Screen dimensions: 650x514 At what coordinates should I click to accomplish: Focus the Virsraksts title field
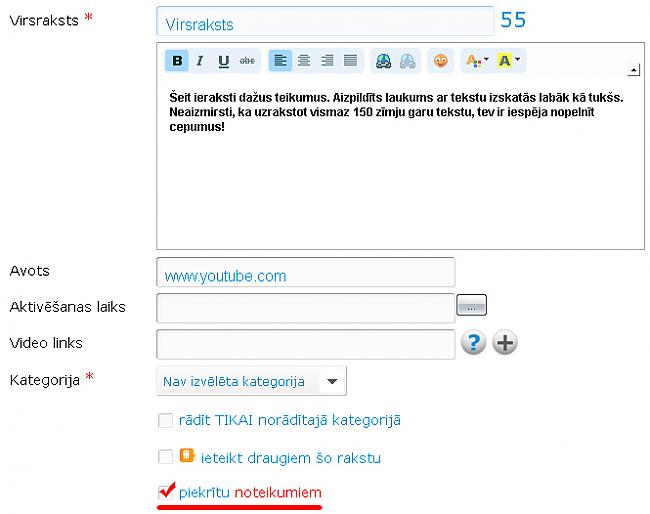(x=325, y=22)
